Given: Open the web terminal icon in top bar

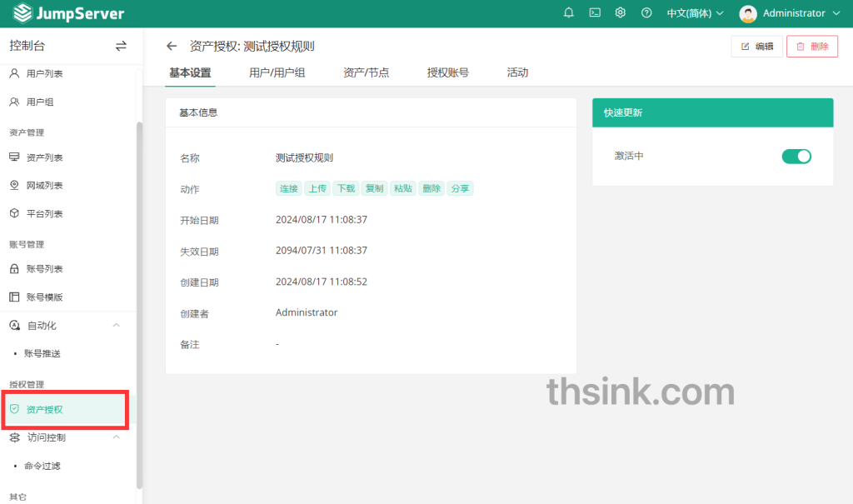Looking at the screenshot, I should click(595, 13).
